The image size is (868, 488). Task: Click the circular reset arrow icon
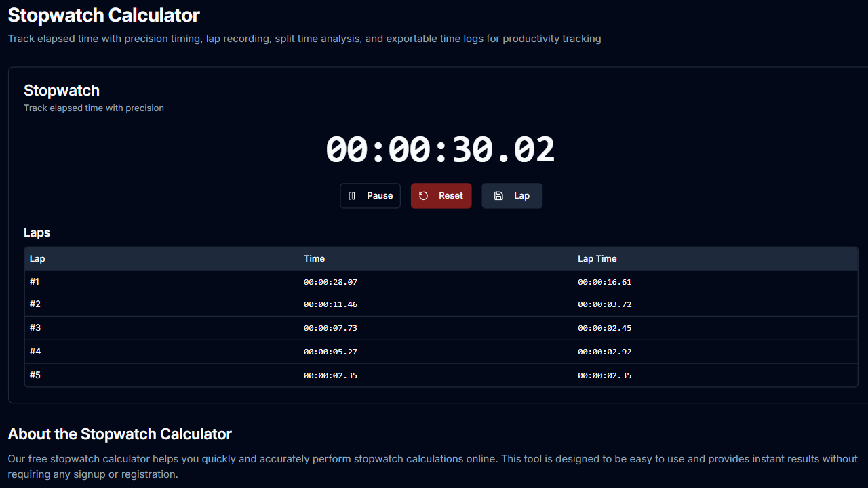(422, 195)
